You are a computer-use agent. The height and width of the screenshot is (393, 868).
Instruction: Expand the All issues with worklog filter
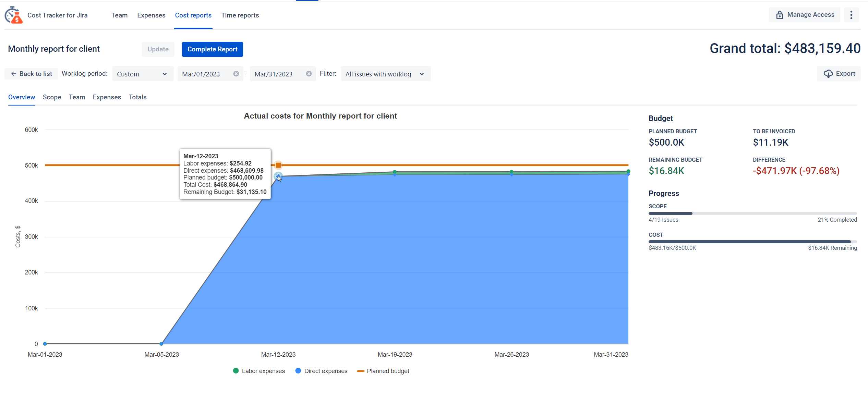coord(385,74)
